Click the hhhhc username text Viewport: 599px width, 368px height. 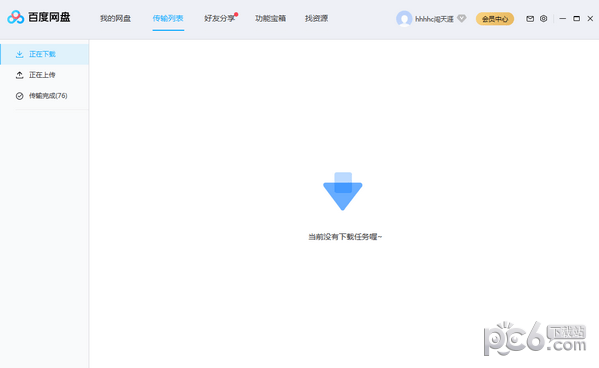(x=434, y=19)
